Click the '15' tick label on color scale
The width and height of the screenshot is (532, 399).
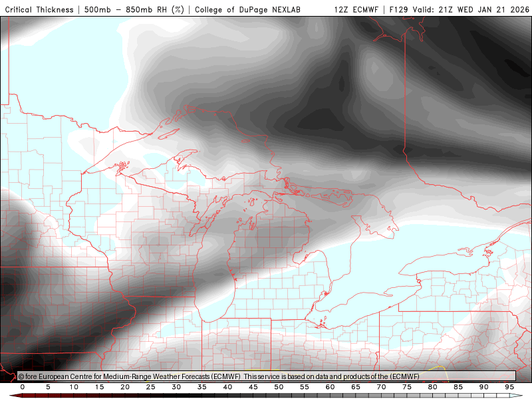coord(99,387)
